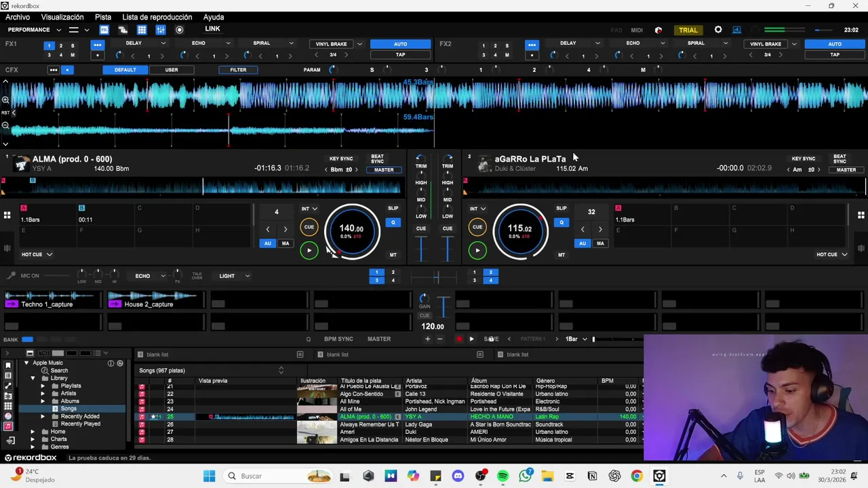Show the sampler grid panel icon
Viewport: 868px width, 488px height.
[x=142, y=30]
